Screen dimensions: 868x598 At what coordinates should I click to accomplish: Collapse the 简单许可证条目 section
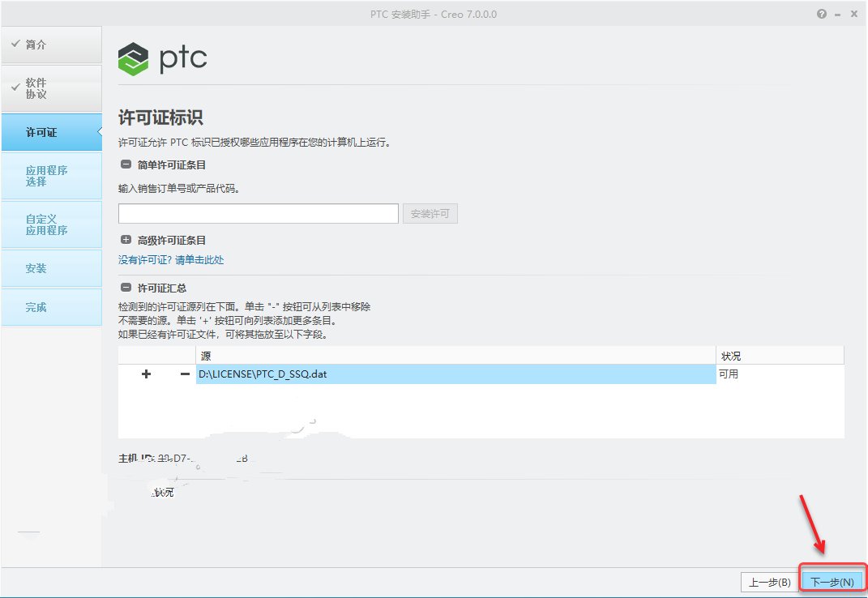pos(126,164)
